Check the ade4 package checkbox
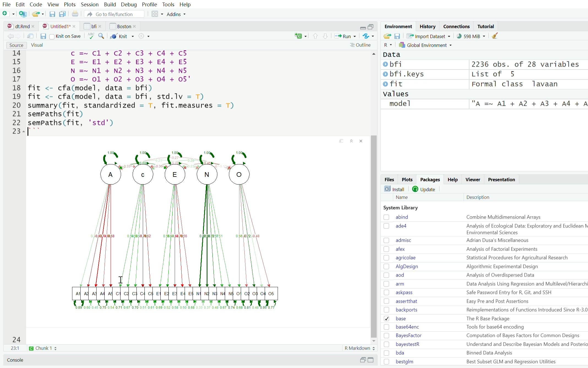This screenshot has width=588, height=368. click(x=386, y=226)
